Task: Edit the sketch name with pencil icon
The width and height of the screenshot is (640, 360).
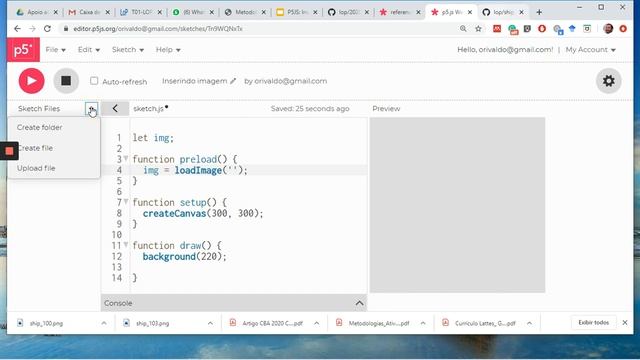Action: 233,81
